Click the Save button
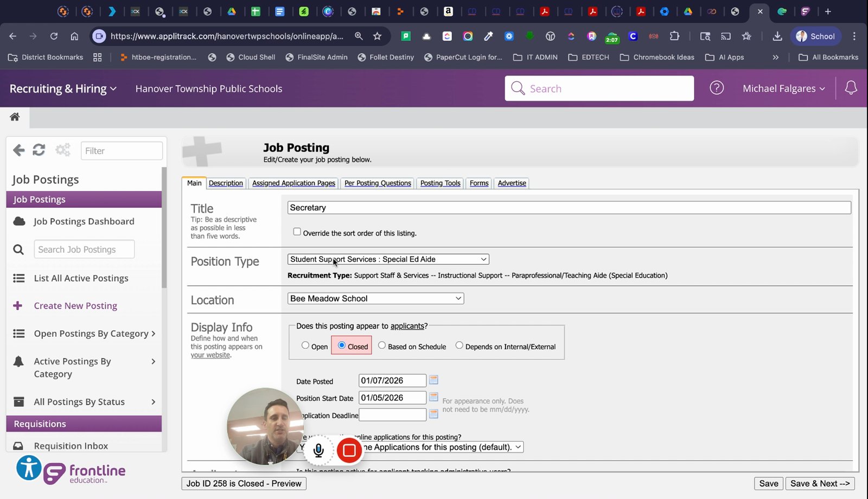The height and width of the screenshot is (499, 868). point(768,483)
